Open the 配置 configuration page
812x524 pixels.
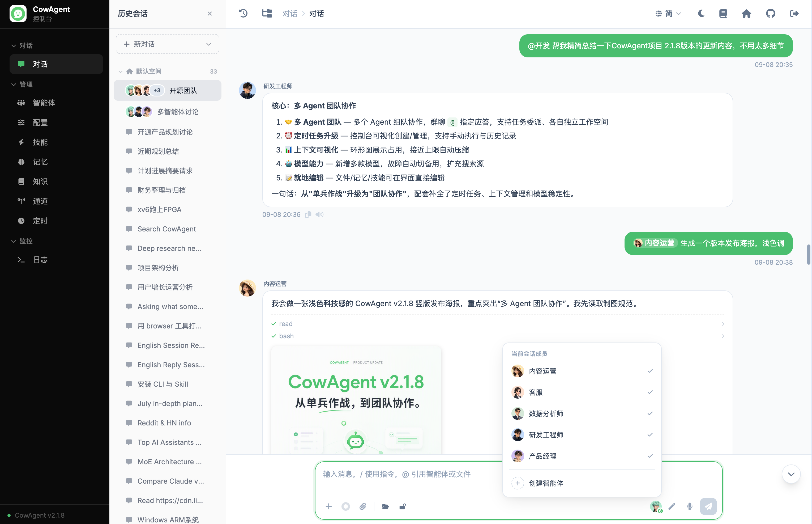click(56, 122)
